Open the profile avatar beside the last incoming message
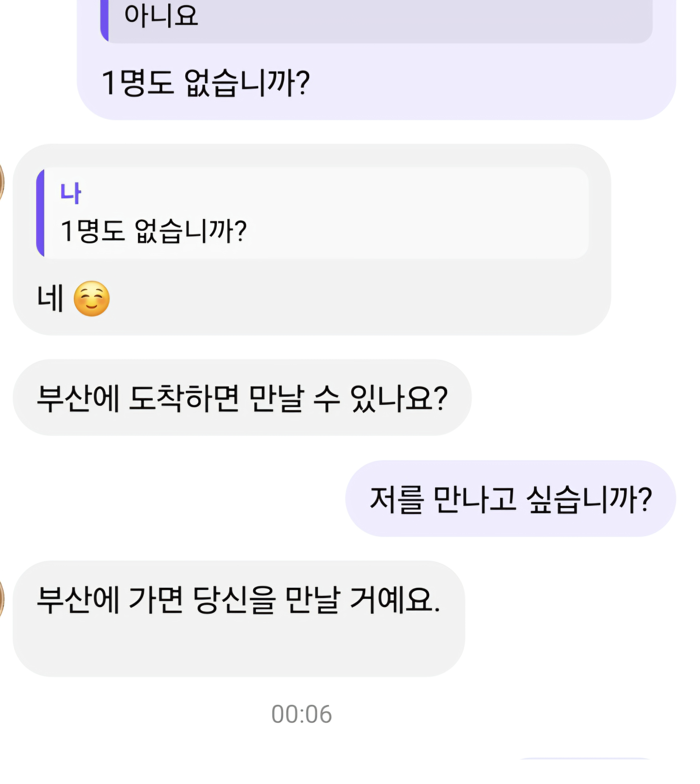 (1, 600)
